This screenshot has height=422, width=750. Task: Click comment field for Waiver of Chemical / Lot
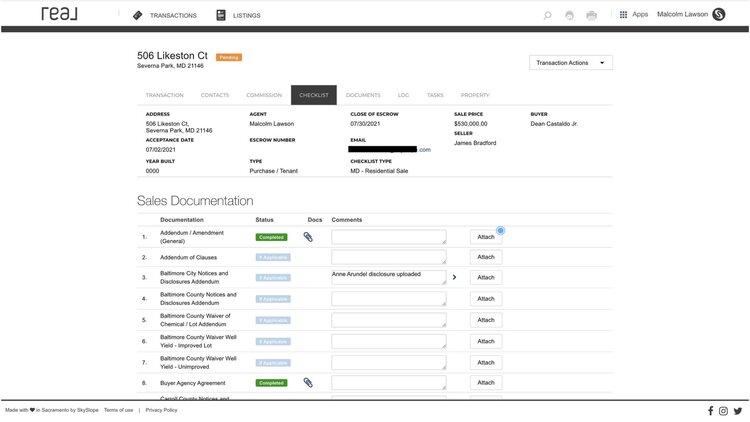click(x=389, y=320)
